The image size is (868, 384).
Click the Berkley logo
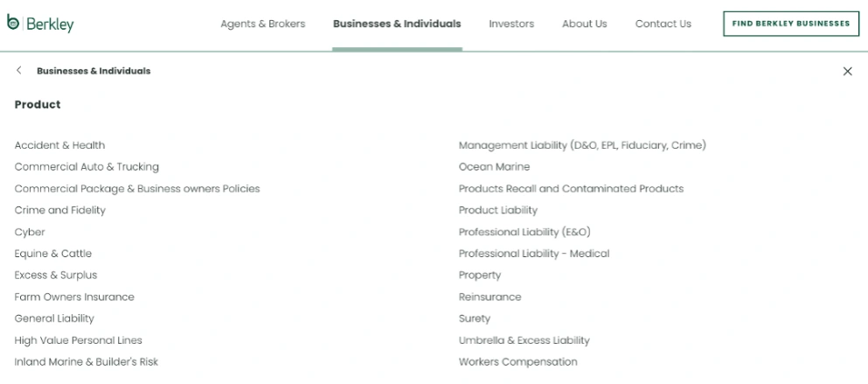click(40, 24)
